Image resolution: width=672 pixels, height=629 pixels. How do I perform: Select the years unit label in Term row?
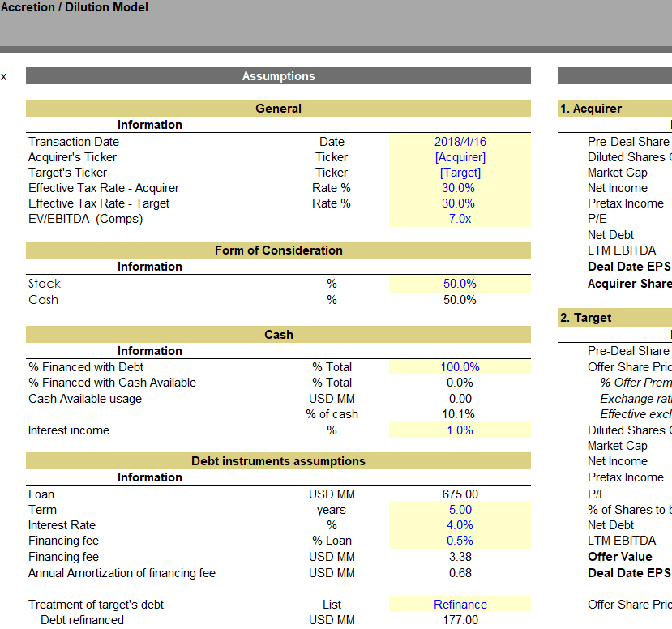click(x=332, y=510)
